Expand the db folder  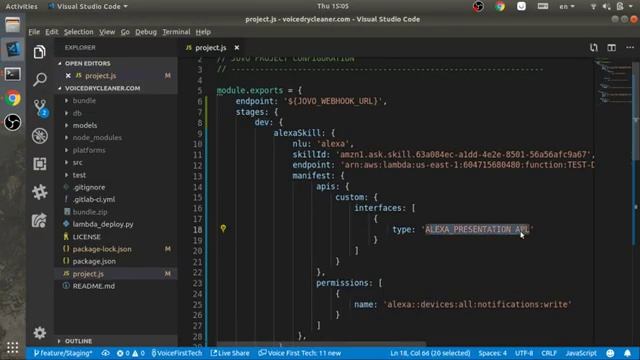click(x=77, y=113)
